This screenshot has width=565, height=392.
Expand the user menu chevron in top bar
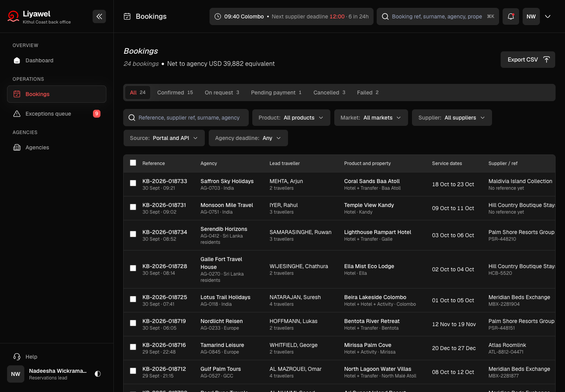(x=548, y=16)
